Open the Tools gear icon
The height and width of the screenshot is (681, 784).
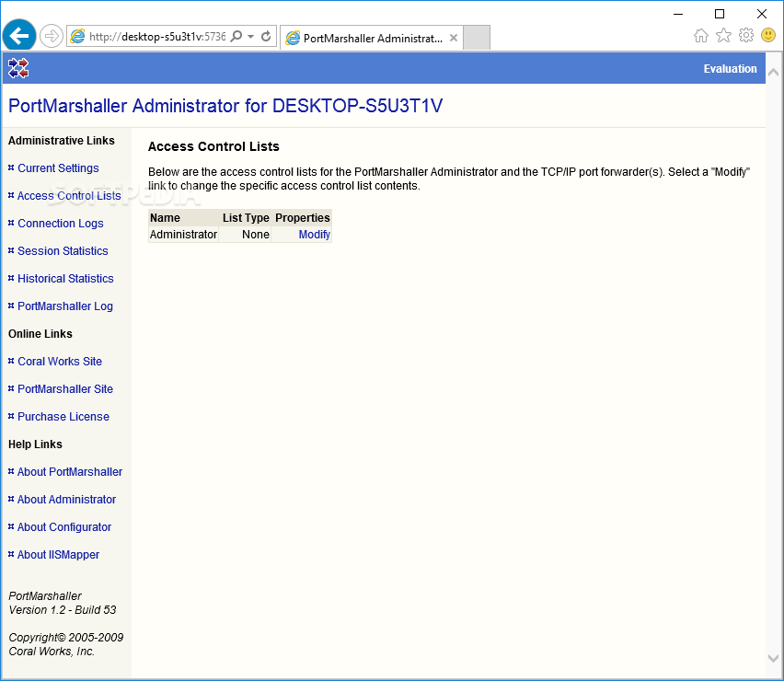[746, 36]
